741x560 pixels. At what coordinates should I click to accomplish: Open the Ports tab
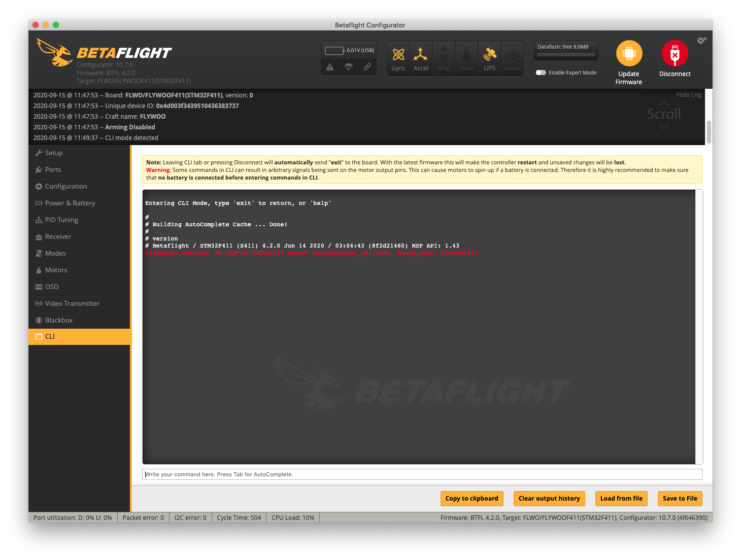tap(80, 169)
